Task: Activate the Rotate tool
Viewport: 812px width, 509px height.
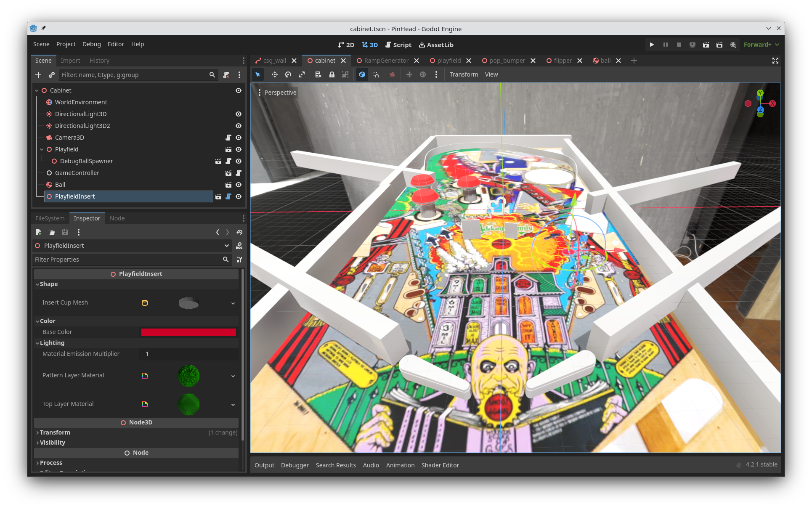Action: click(x=288, y=74)
